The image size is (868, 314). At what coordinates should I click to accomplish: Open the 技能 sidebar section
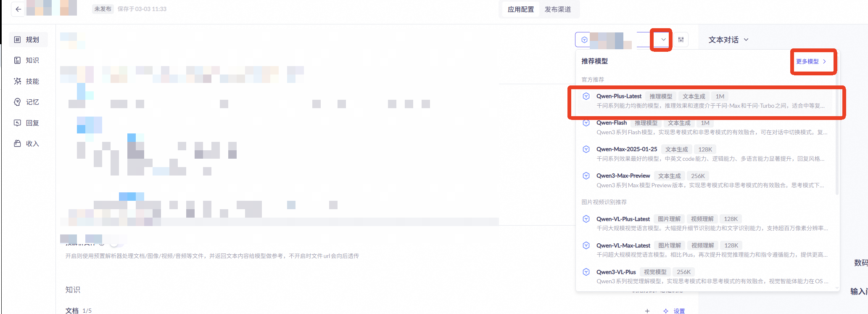pyautogui.click(x=28, y=81)
